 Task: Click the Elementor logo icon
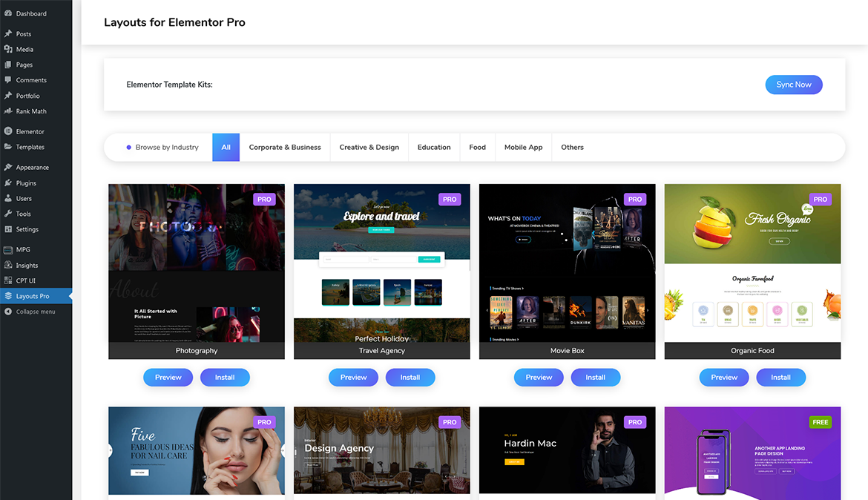[x=7, y=132]
